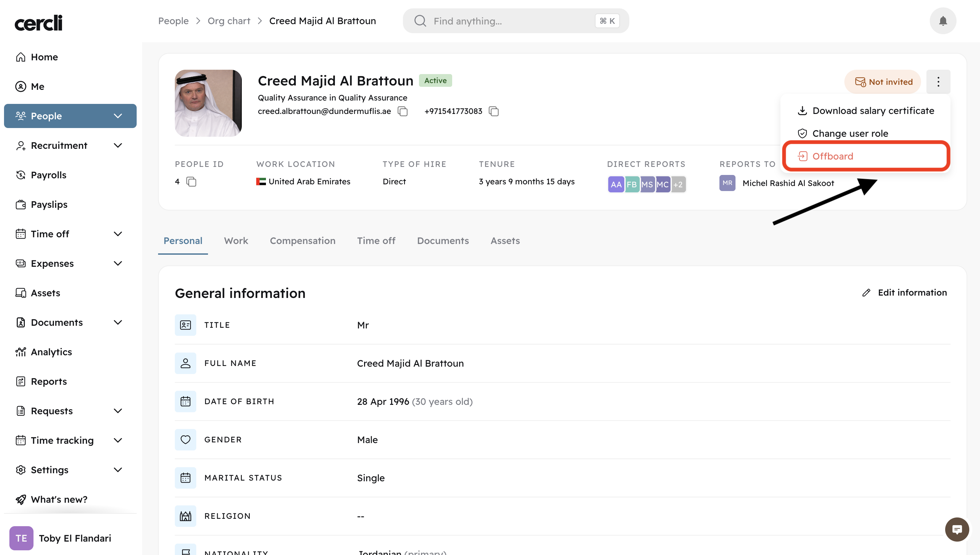This screenshot has width=980, height=555.
Task: Copy the People ID value
Action: pos(191,182)
